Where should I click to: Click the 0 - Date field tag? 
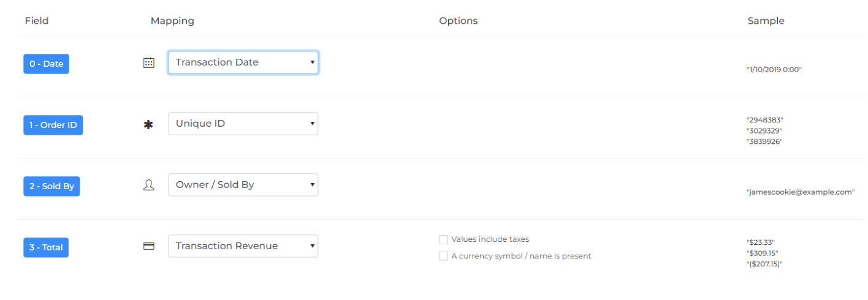coord(47,64)
